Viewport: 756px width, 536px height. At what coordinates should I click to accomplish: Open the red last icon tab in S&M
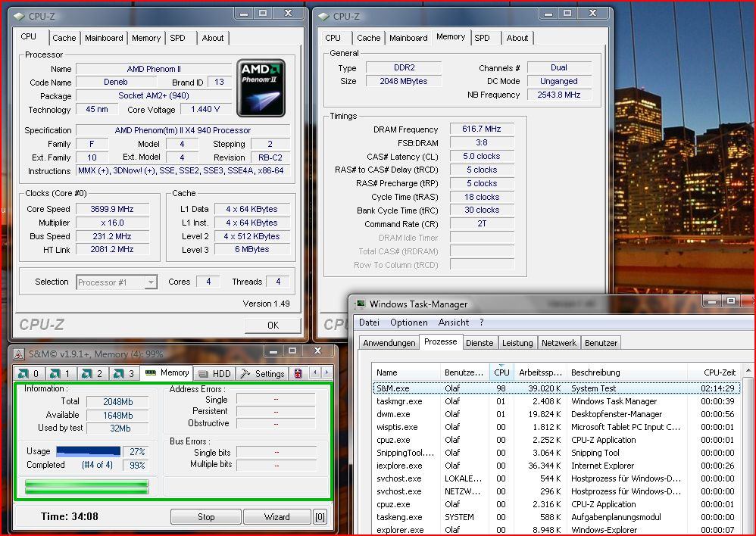tap(298, 373)
